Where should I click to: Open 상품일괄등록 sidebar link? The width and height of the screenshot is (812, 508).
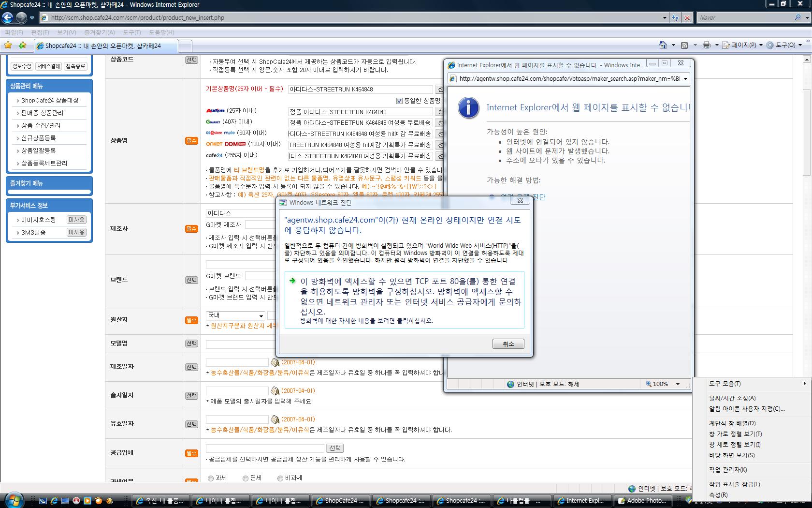[x=38, y=151]
